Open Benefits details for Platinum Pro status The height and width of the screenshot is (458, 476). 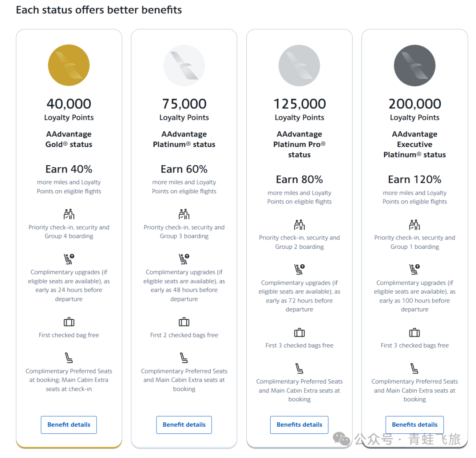point(299,425)
